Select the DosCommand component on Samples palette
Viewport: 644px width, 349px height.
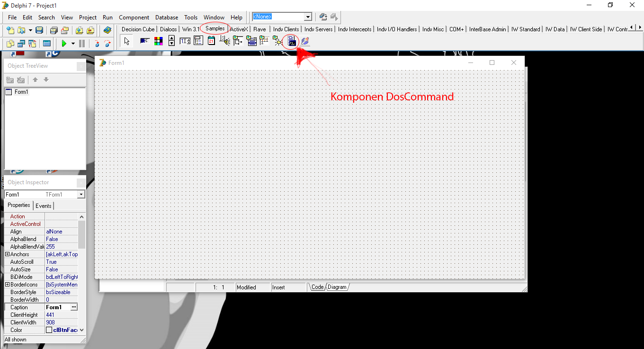pos(291,41)
